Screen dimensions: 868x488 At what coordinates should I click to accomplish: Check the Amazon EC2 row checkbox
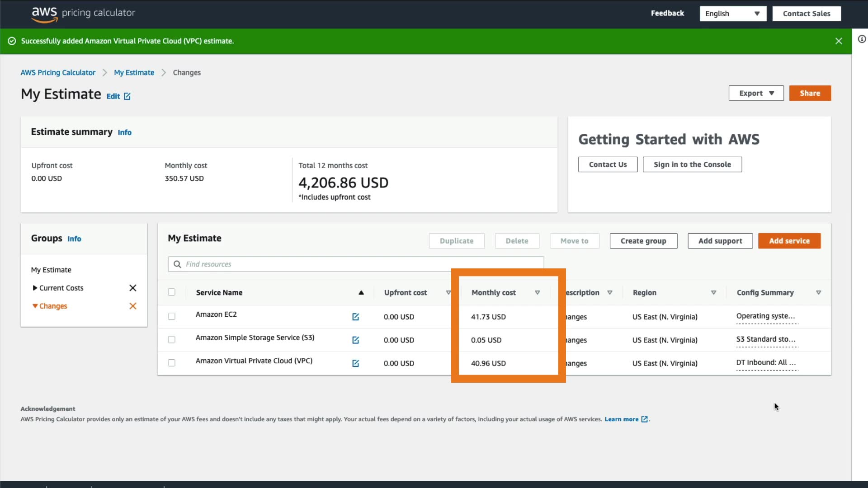click(171, 316)
